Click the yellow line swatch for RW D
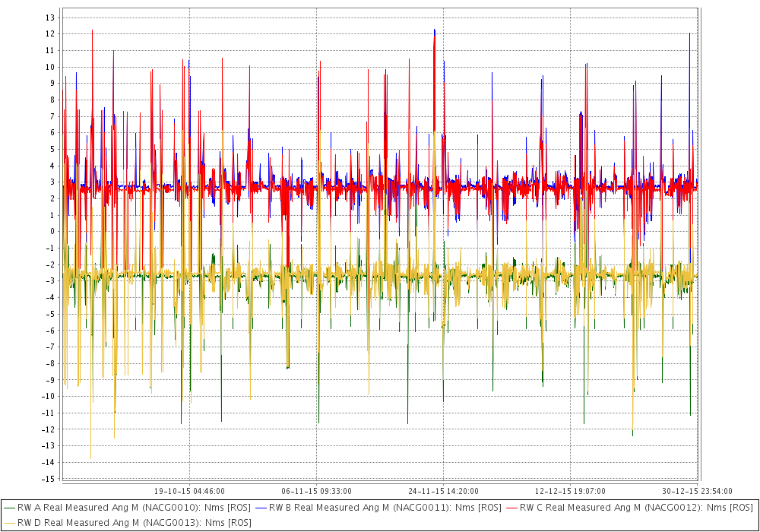This screenshot has height=532, width=760. click(x=9, y=523)
